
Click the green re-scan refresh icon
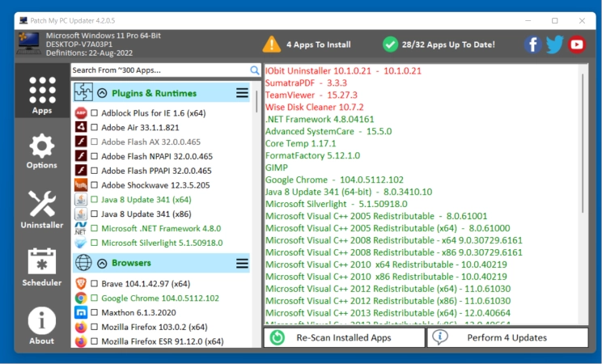coord(278,337)
